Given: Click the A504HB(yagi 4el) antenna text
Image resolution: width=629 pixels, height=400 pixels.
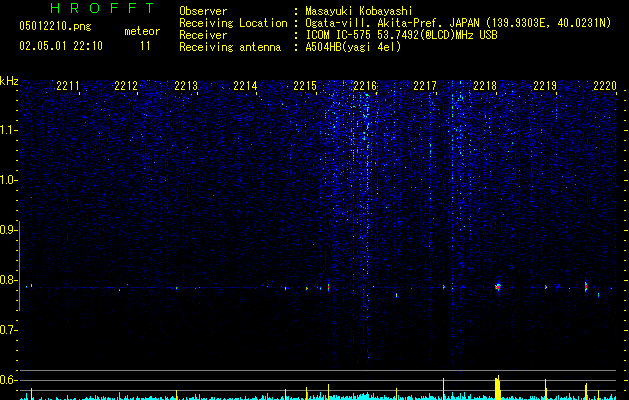Looking at the screenshot, I should tap(353, 47).
